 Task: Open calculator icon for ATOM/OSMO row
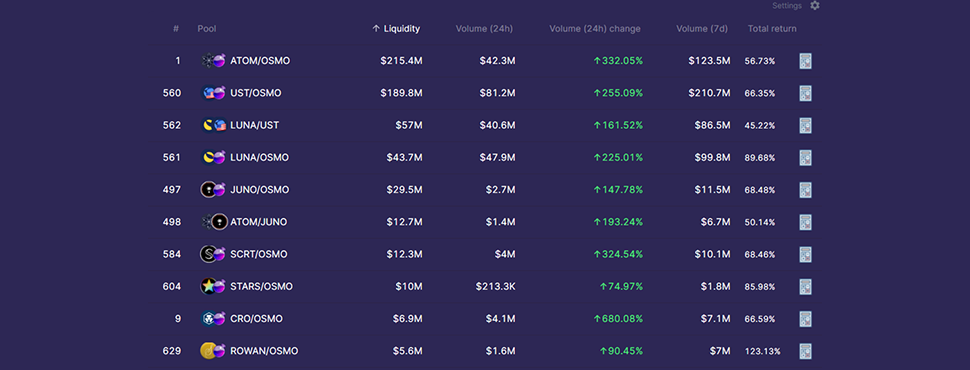805,61
